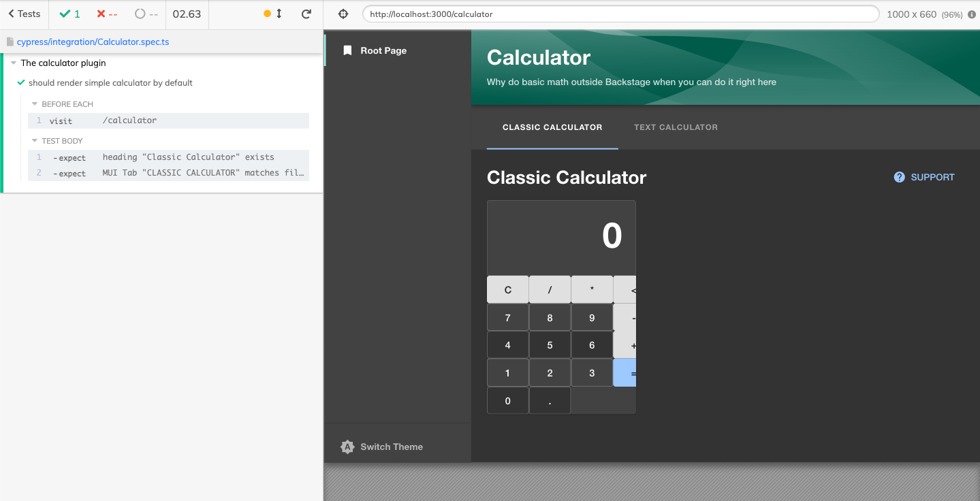Select the CLASSIC CALCULATOR tab
The width and height of the screenshot is (980, 501).
(x=552, y=127)
